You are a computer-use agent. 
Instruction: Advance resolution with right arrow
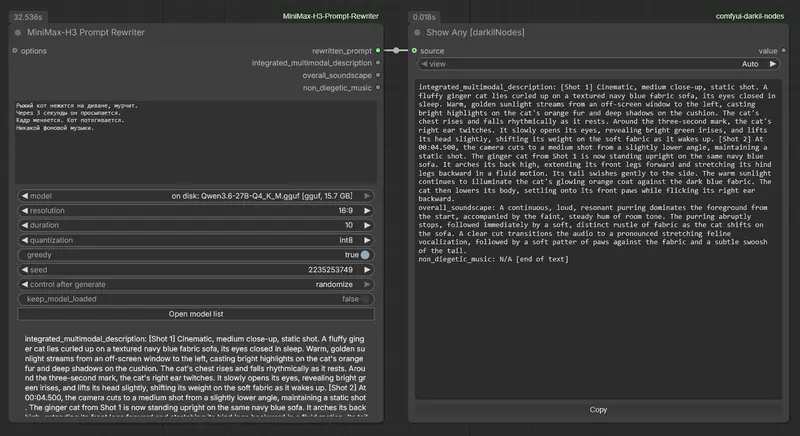(x=367, y=211)
